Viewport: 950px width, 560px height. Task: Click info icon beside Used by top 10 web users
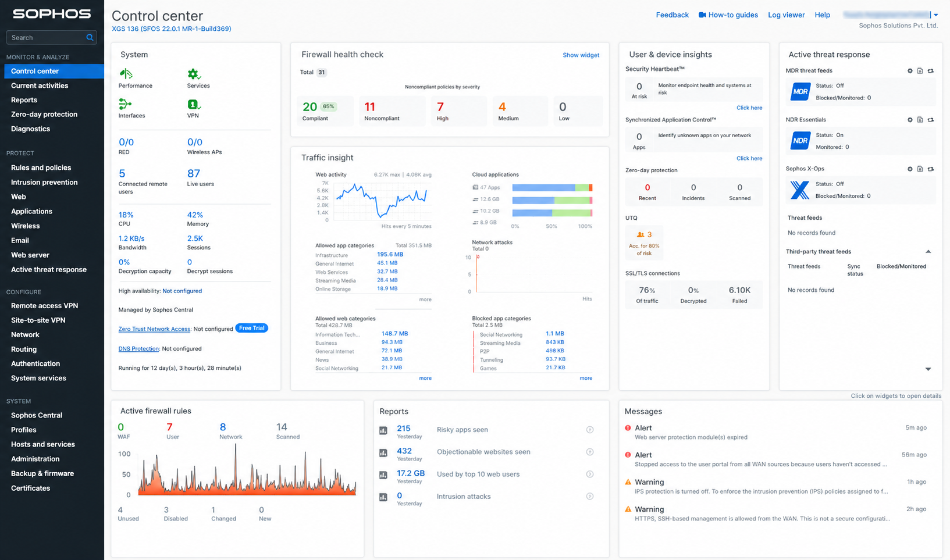[590, 474]
